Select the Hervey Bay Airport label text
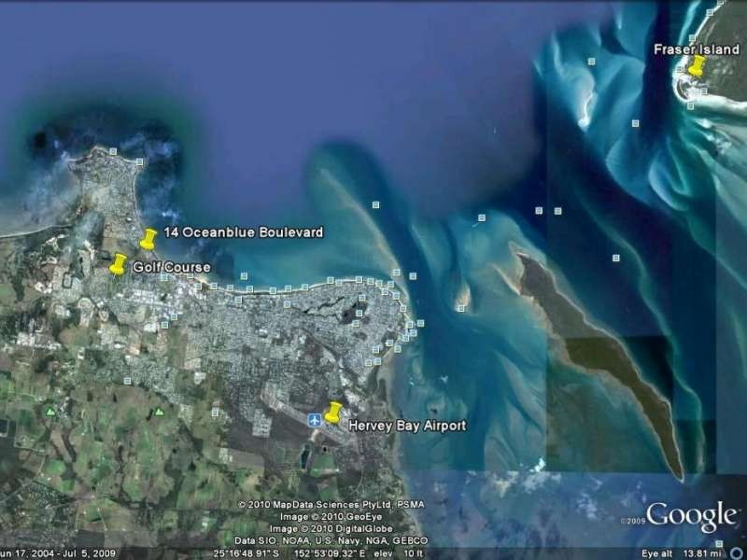 [407, 423]
